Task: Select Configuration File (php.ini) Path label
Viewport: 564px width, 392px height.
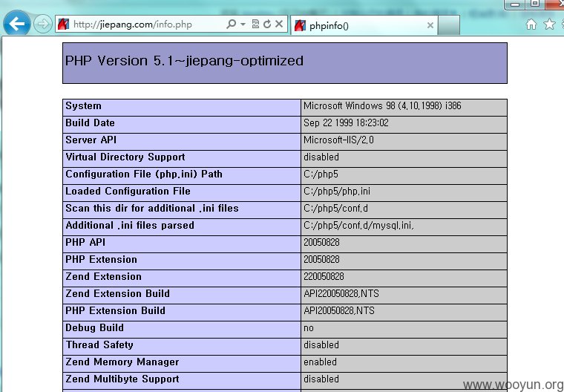Action: [144, 174]
